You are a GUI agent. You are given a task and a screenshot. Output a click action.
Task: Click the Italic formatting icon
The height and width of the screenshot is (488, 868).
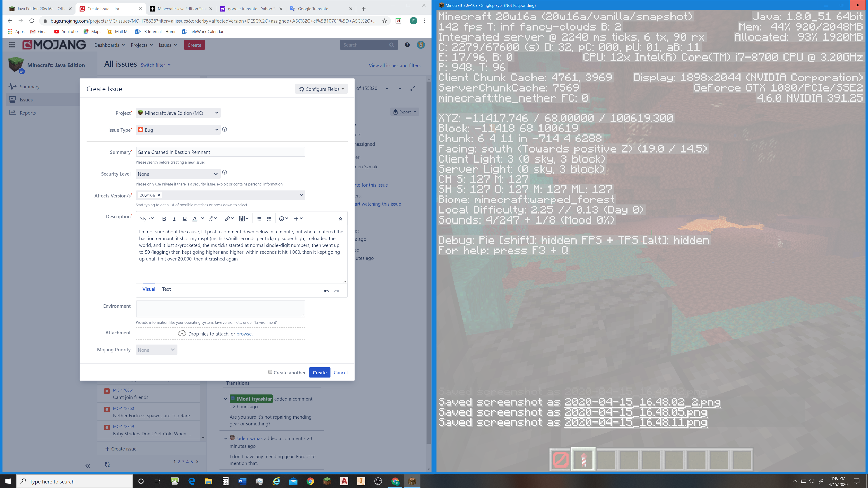pos(174,218)
